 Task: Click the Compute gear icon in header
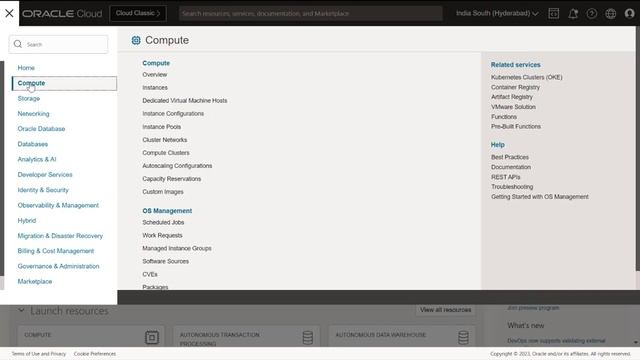click(x=136, y=40)
